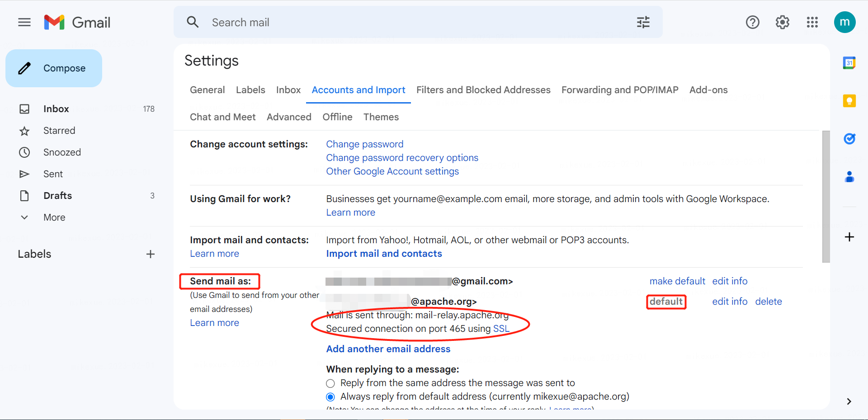The width and height of the screenshot is (868, 420).
Task: Select Reply from the same address option
Action: 330,383
